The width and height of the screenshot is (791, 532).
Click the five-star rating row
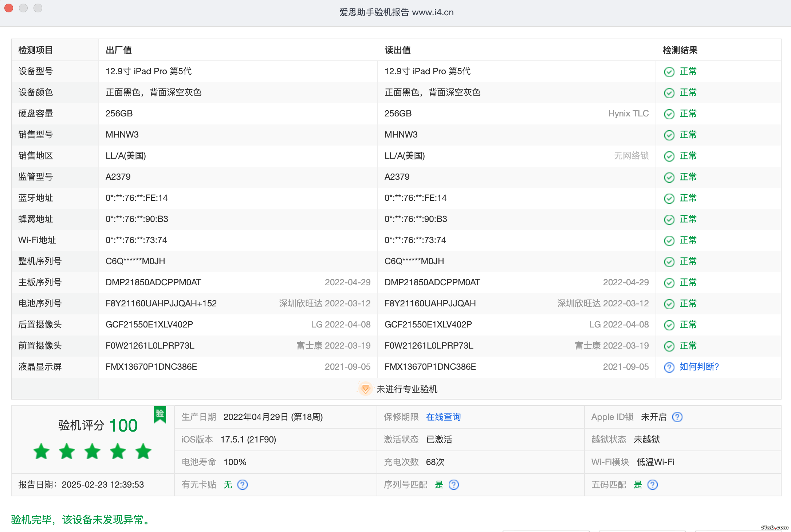tap(93, 452)
